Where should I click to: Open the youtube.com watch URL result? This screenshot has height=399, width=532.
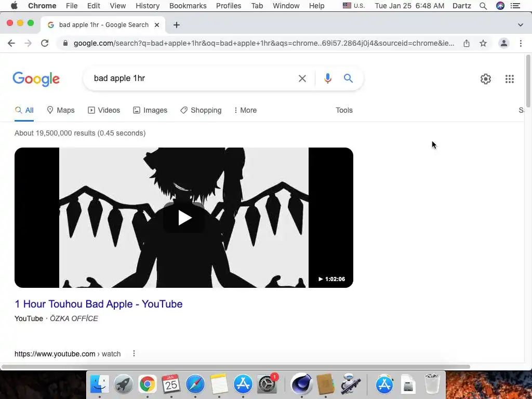[x=68, y=354]
